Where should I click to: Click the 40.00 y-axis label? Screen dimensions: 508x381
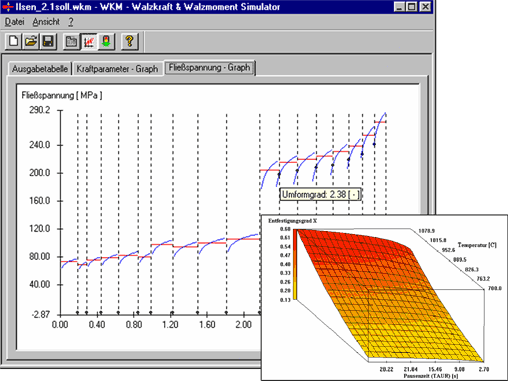(39, 285)
